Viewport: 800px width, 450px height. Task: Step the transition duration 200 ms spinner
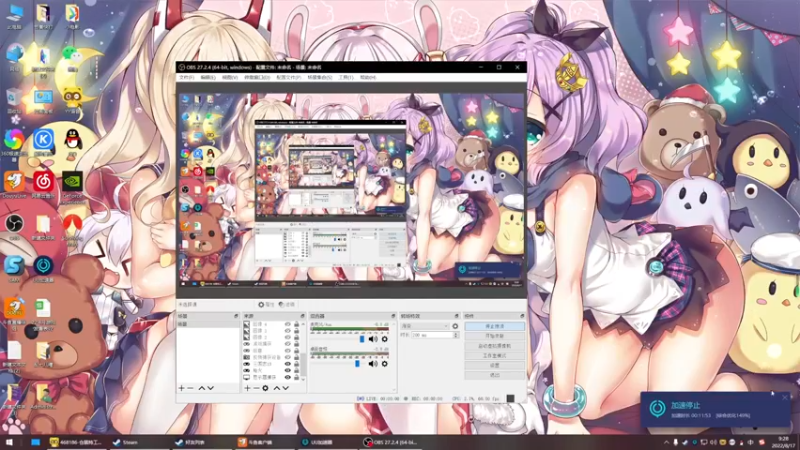pos(456,335)
